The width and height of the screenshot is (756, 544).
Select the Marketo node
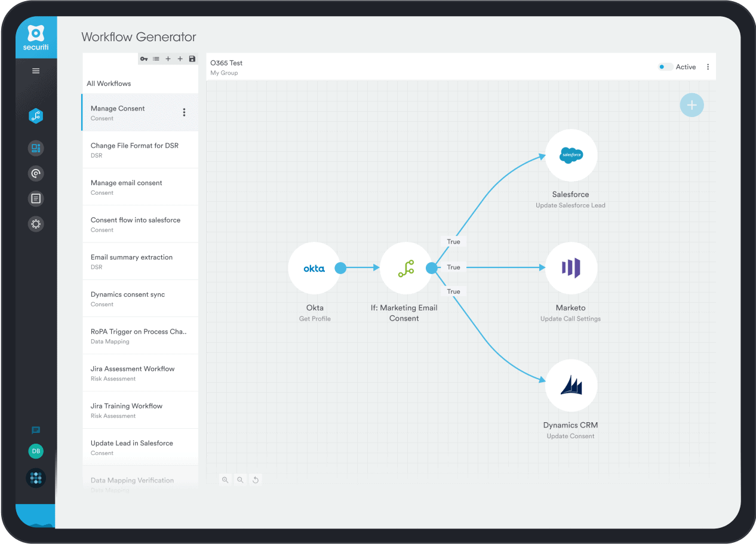pos(571,268)
